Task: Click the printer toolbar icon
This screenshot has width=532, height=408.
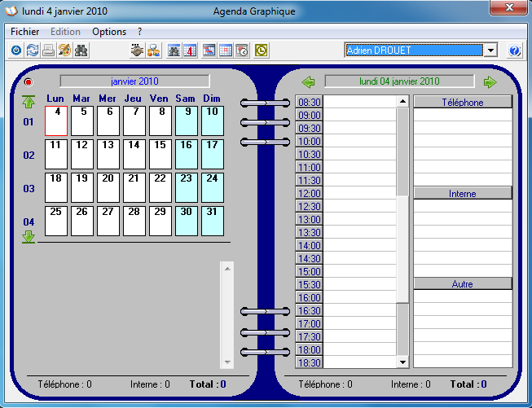Action: tap(49, 50)
